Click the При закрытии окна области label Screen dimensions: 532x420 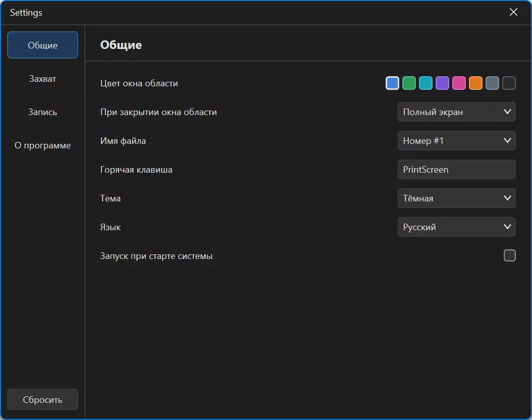point(158,112)
